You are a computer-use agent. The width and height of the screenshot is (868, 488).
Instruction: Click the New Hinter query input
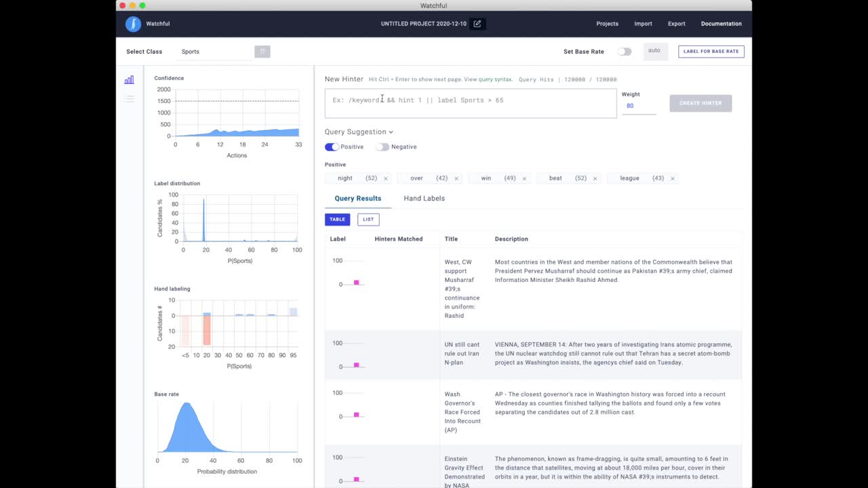pyautogui.click(x=471, y=103)
